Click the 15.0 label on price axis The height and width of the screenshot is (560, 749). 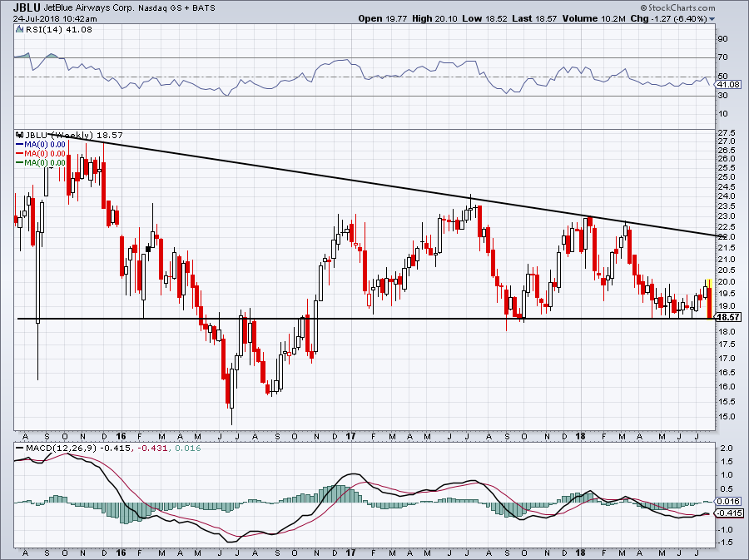coord(726,417)
